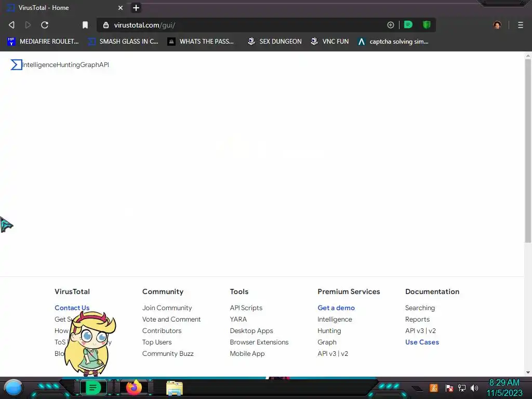Open Searching documentation link

pyautogui.click(x=420, y=308)
